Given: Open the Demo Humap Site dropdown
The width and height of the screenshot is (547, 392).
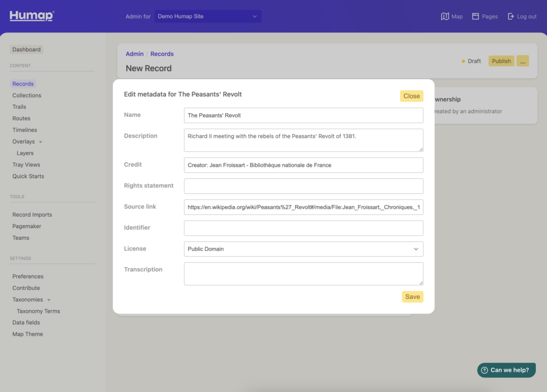Looking at the screenshot, I should click(207, 16).
